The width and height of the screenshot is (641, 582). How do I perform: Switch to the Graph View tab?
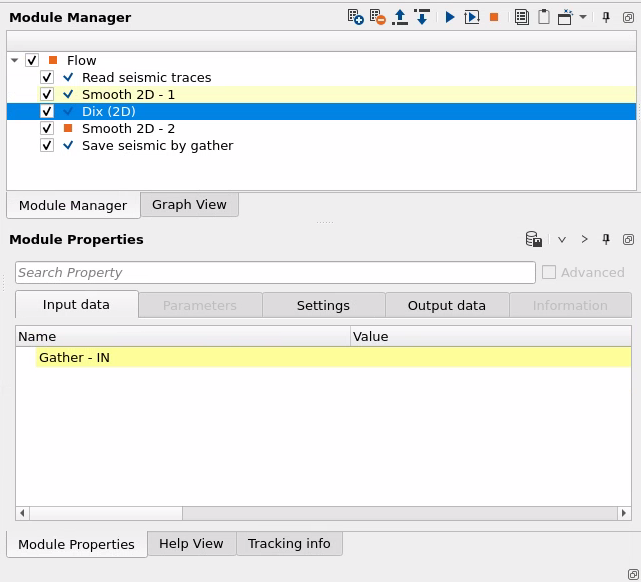coord(189,205)
